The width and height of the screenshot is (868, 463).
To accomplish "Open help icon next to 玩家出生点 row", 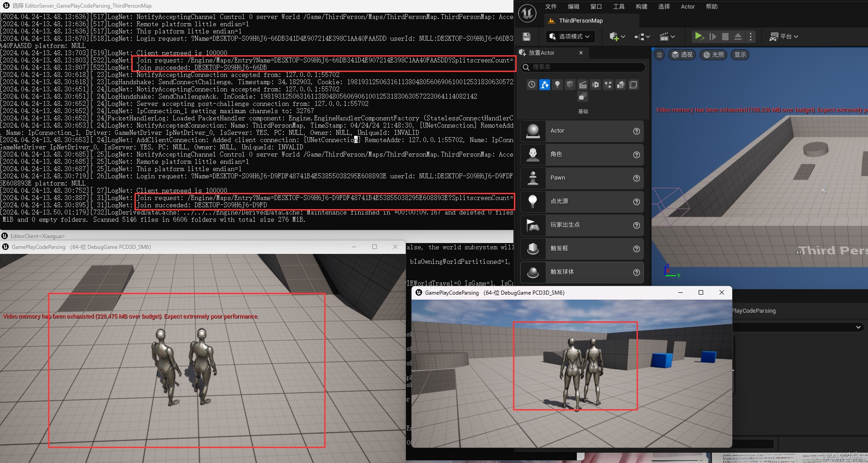I will 637,225.
